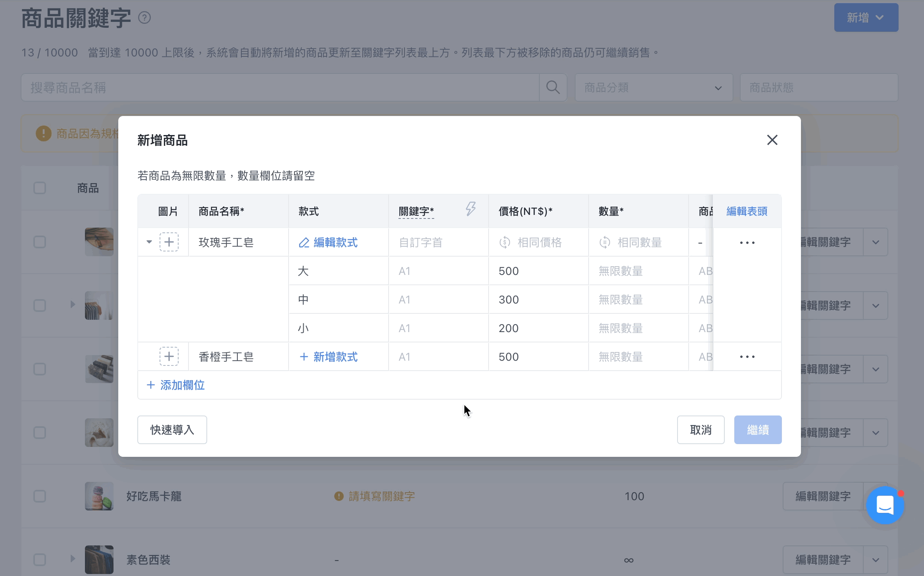Viewport: 924px width, 576px height.
Task: Click the 素色西裝 product thumbnail
Action: click(99, 560)
